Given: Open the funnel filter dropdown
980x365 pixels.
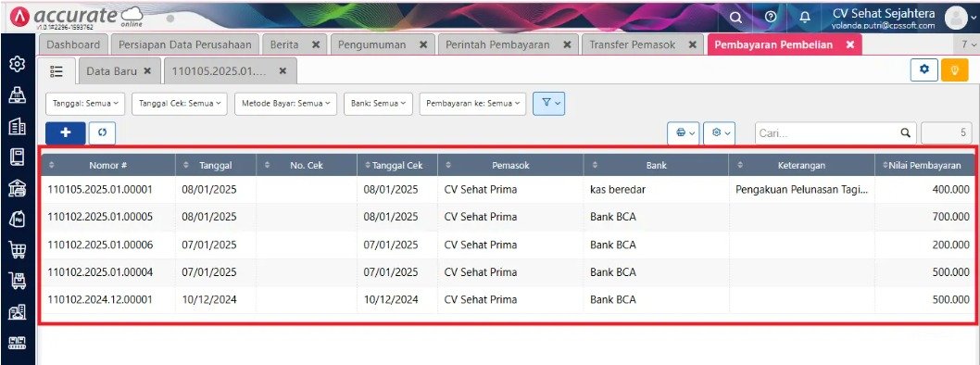Looking at the screenshot, I should coord(548,104).
